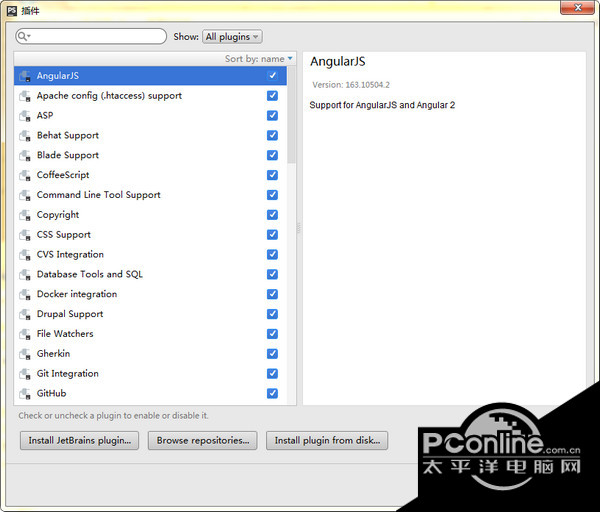Select File Watchers plugin row

(x=150, y=334)
